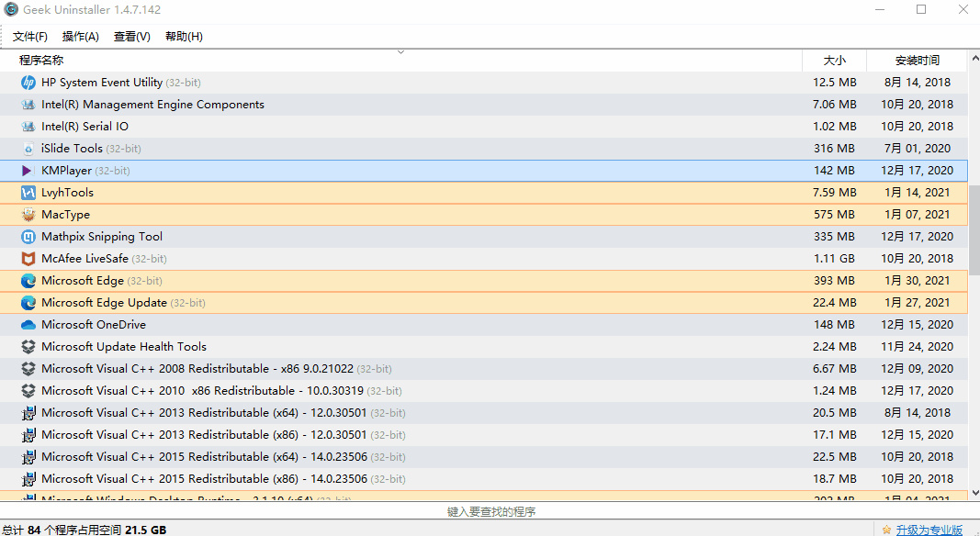Click the McAfee LiveSafe shield icon
Viewport: 980px width, 536px height.
coord(28,259)
